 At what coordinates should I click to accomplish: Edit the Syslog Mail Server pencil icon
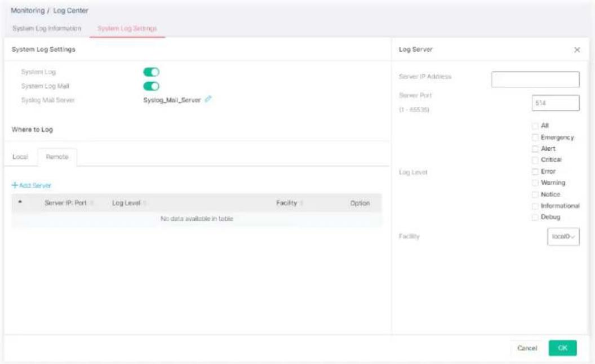coord(208,99)
